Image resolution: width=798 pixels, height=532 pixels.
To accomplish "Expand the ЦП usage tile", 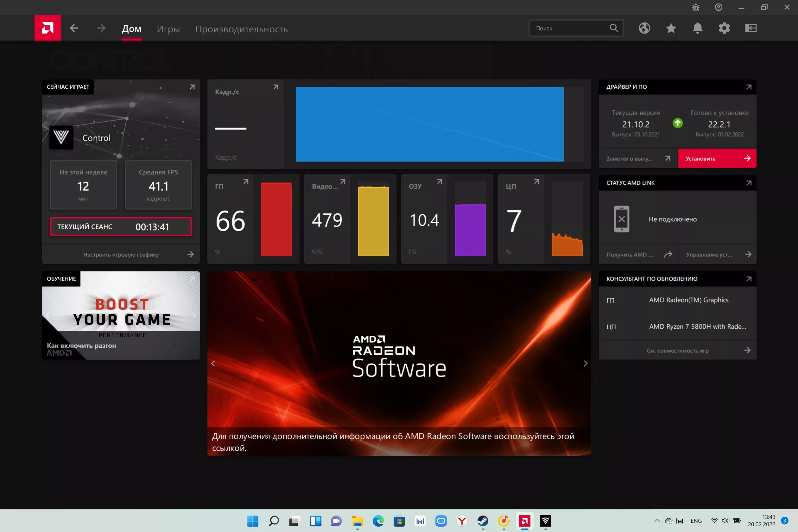I will point(536,181).
